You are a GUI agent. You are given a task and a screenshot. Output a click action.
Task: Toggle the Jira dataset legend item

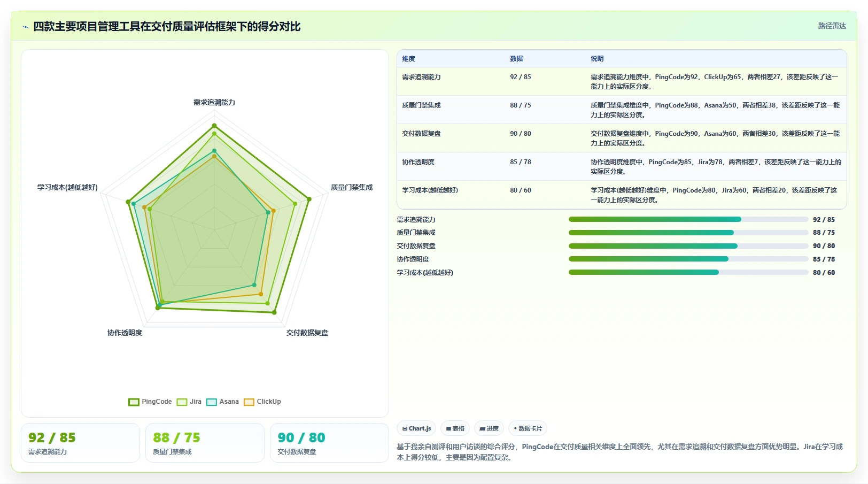point(189,402)
